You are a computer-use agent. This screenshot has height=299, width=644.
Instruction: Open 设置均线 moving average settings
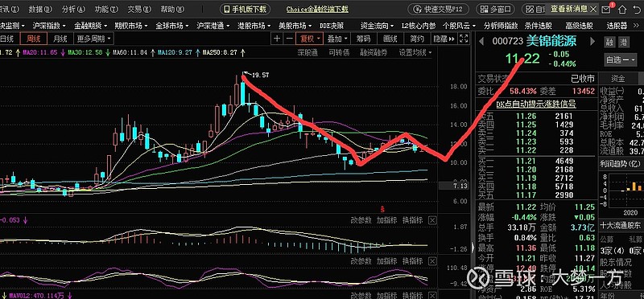coord(415,52)
